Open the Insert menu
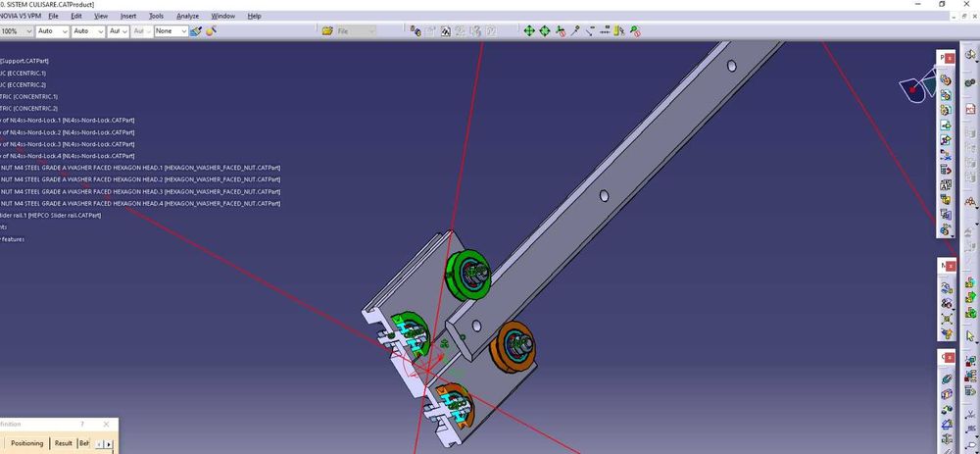Viewport: 980px width, 454px height. click(128, 16)
